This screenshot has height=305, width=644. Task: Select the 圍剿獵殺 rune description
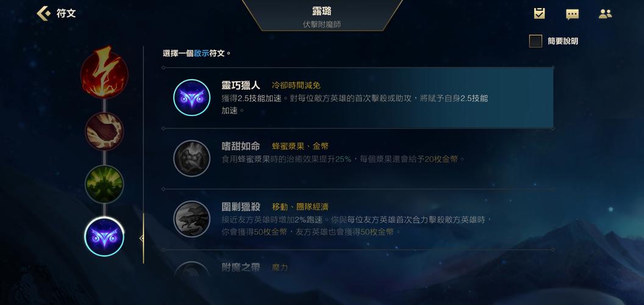(356, 226)
